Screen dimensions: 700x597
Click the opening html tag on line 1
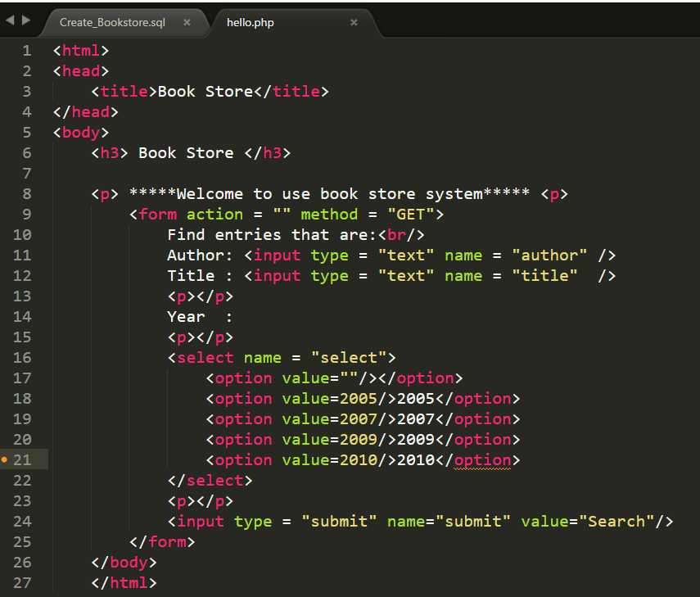81,51
